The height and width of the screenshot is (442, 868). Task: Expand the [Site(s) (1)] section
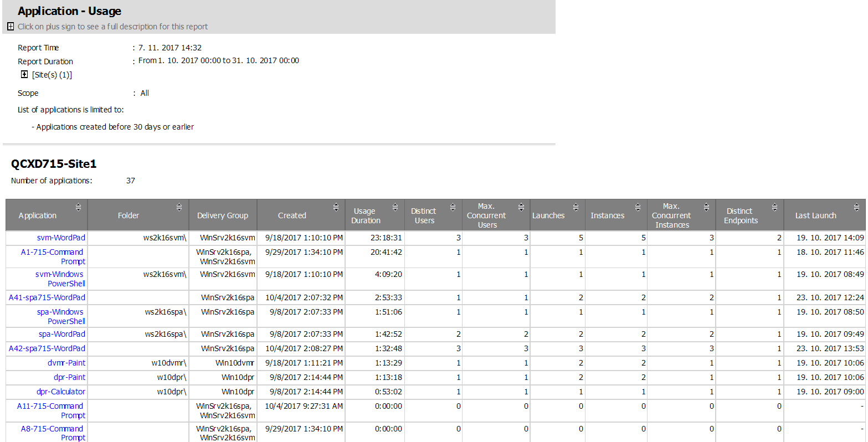tap(24, 74)
